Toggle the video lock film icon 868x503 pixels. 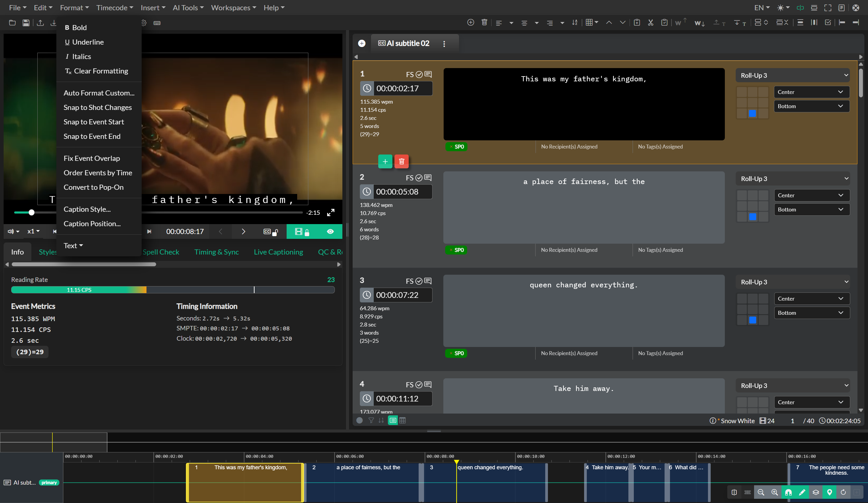point(302,232)
